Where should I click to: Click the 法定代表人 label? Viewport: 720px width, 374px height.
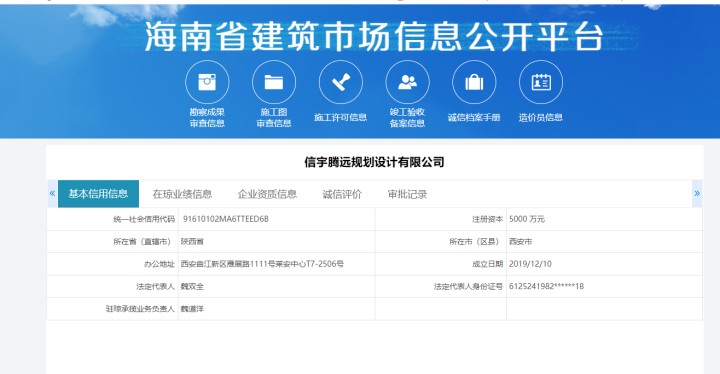click(x=156, y=287)
